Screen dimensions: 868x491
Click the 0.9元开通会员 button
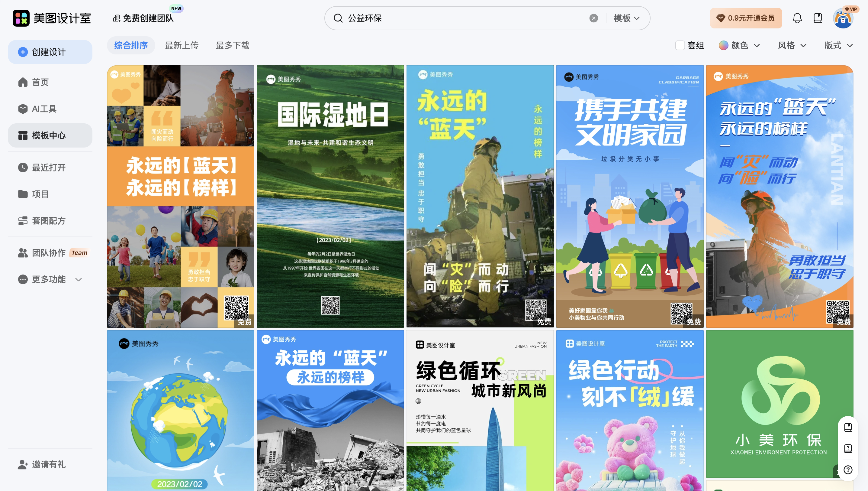746,18
